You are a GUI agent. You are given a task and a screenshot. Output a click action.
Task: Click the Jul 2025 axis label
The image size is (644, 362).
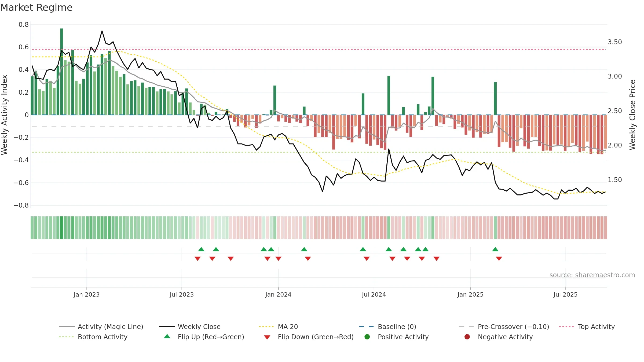click(565, 294)
